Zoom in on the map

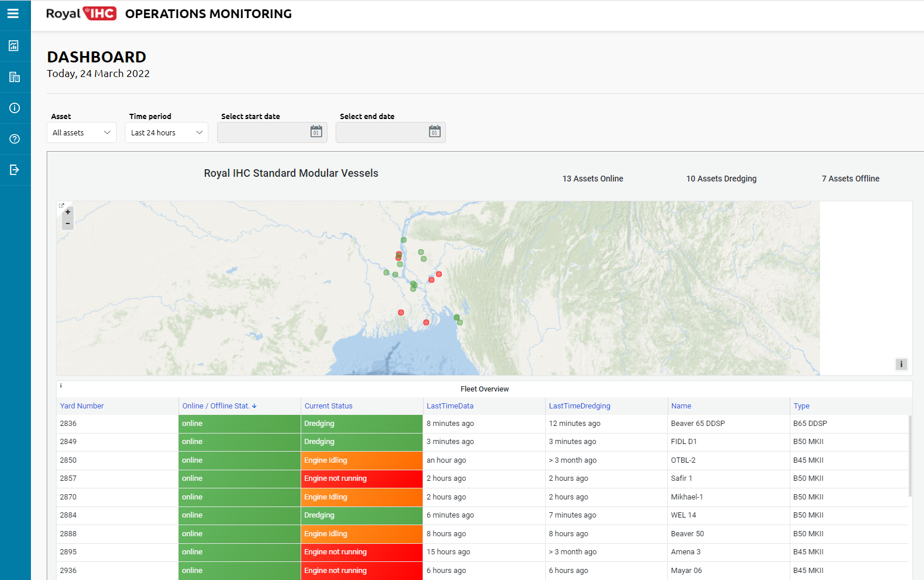68,212
